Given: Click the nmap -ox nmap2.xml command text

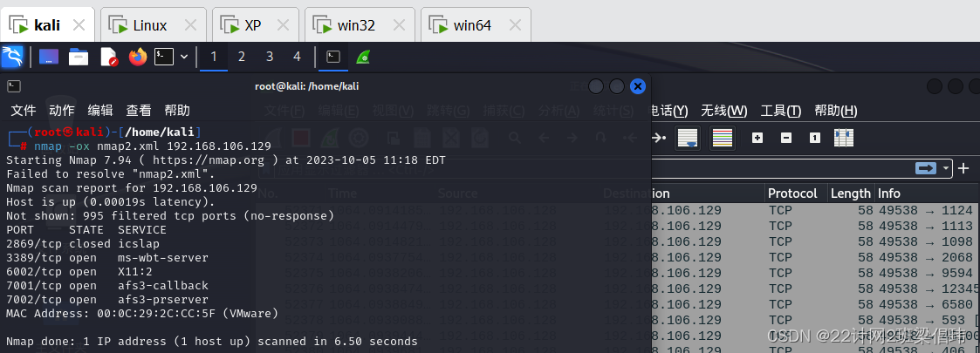Looking at the screenshot, I should [x=153, y=146].
